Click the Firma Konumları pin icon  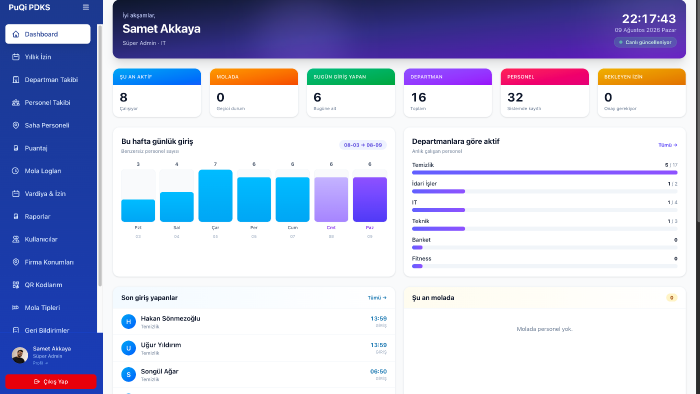coord(16,262)
